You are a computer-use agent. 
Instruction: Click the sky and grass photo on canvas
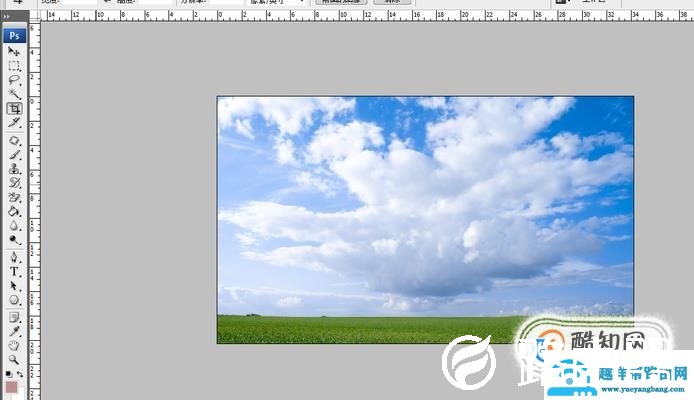(425, 219)
